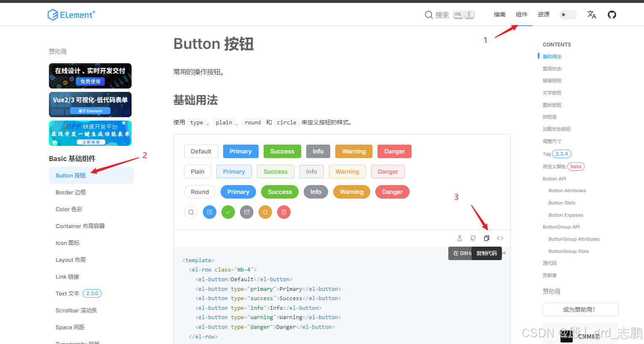Toggle the view source code icon
Screen dimensions: 644x344
pyautogui.click(x=500, y=238)
